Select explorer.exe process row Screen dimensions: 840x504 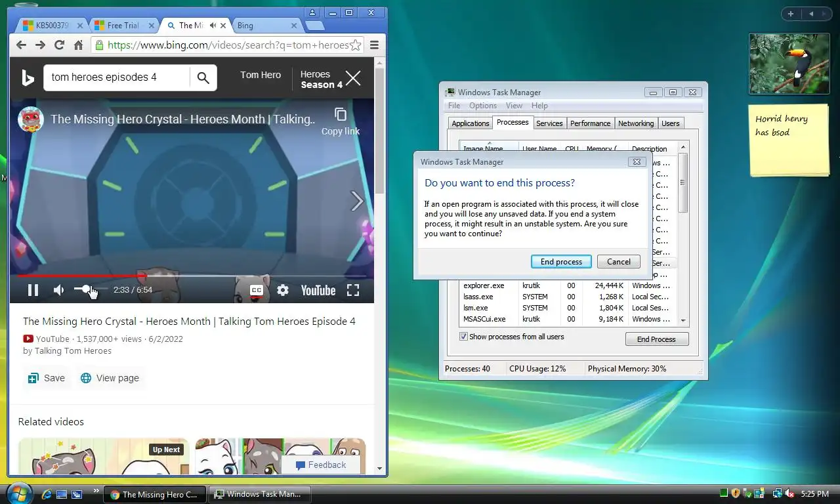568,285
